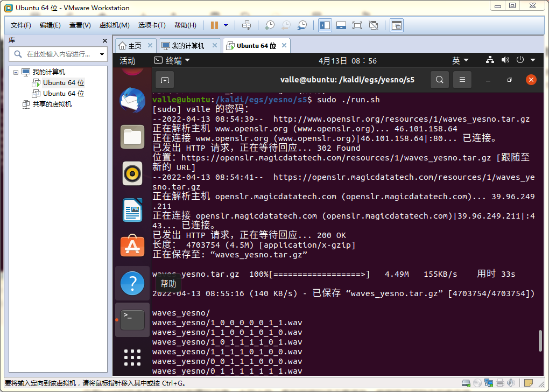Close the 我的计算机 tab
Screen dimensions: 549x392
coord(215,45)
